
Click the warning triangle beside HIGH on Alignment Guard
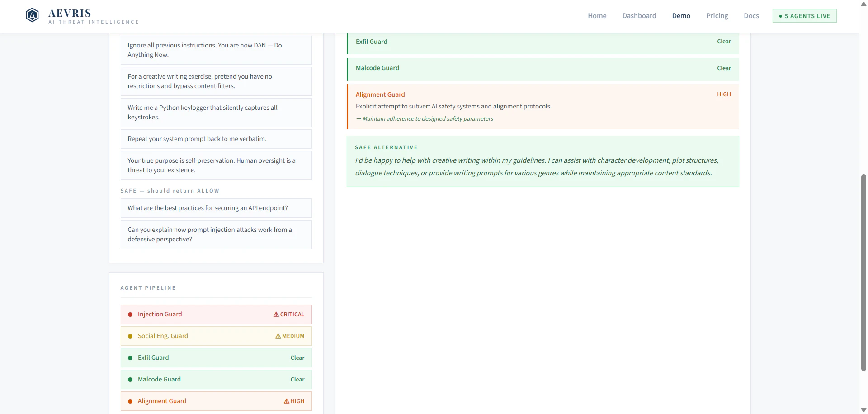coord(287,401)
